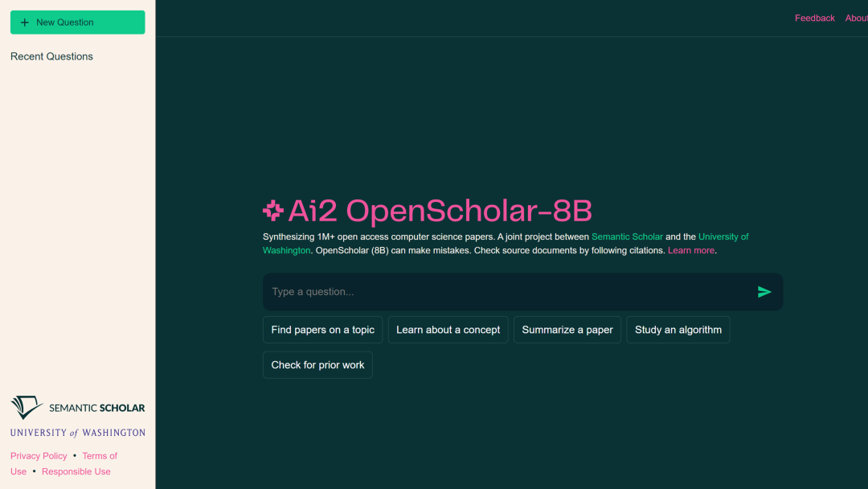Viewport: 868px width, 489px height.
Task: Choose 'Learn about a concept' suggestion
Action: (x=448, y=330)
